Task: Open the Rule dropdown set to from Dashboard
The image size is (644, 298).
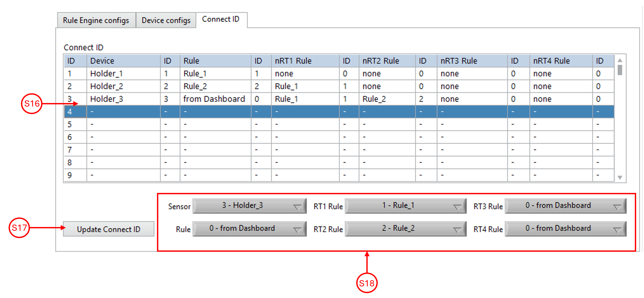Action: pyautogui.click(x=249, y=228)
